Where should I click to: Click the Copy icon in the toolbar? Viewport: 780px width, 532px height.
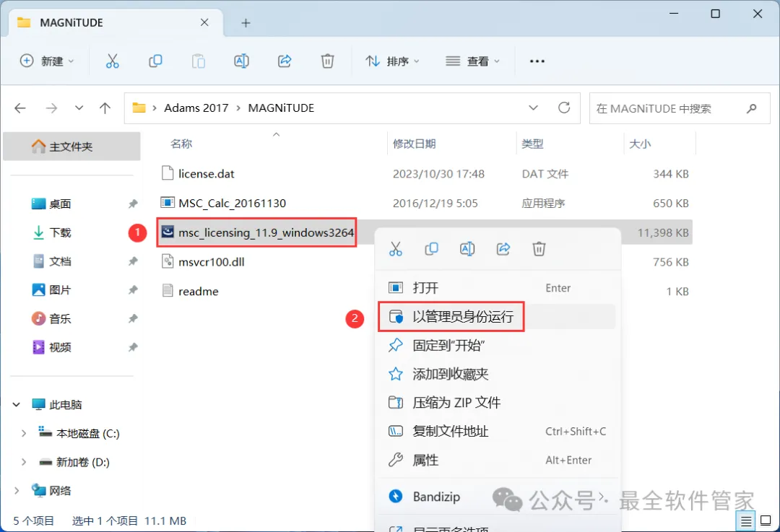point(155,61)
